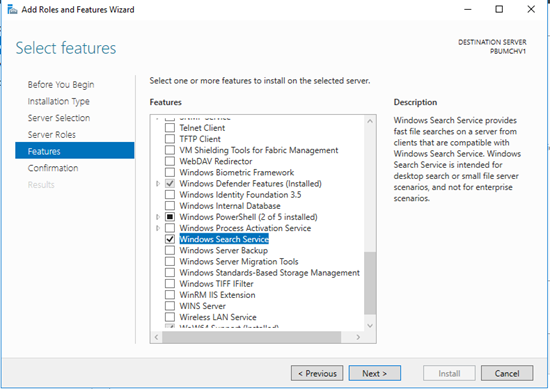550x389 pixels.
Task: Click the Next button
Action: point(375,373)
